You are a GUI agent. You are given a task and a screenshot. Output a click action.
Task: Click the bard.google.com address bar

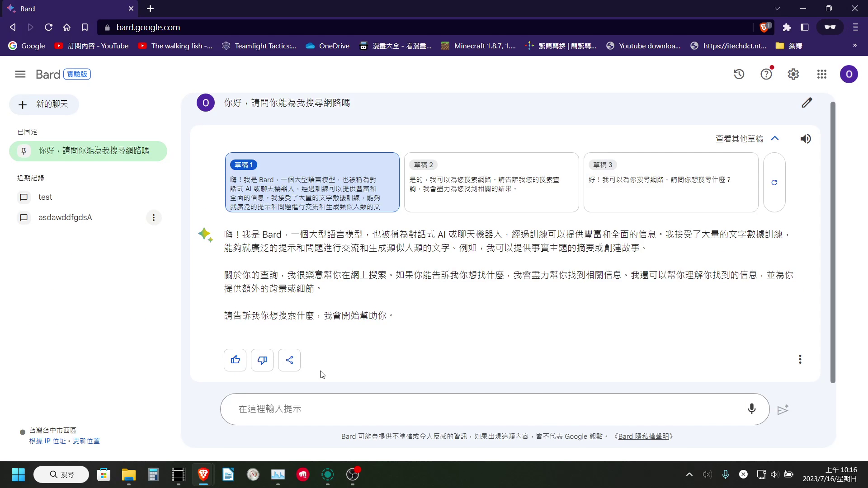click(x=425, y=27)
